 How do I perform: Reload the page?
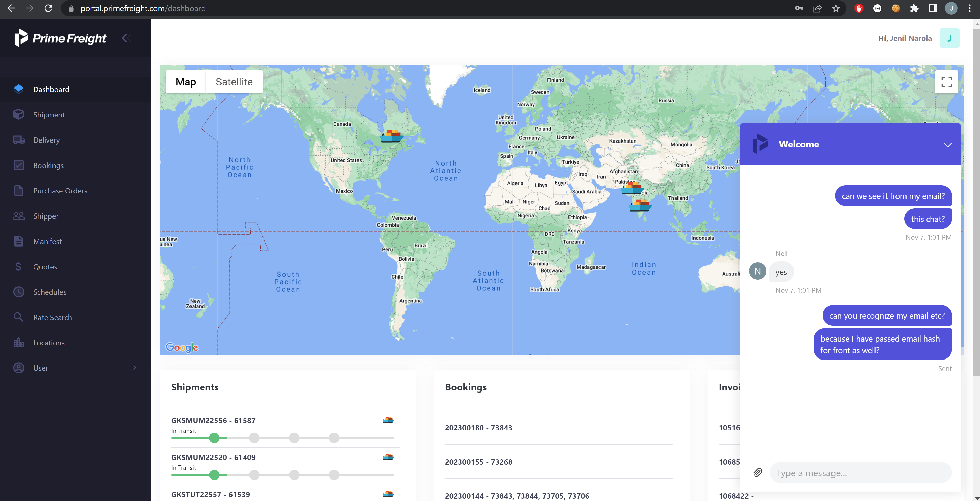click(x=48, y=8)
